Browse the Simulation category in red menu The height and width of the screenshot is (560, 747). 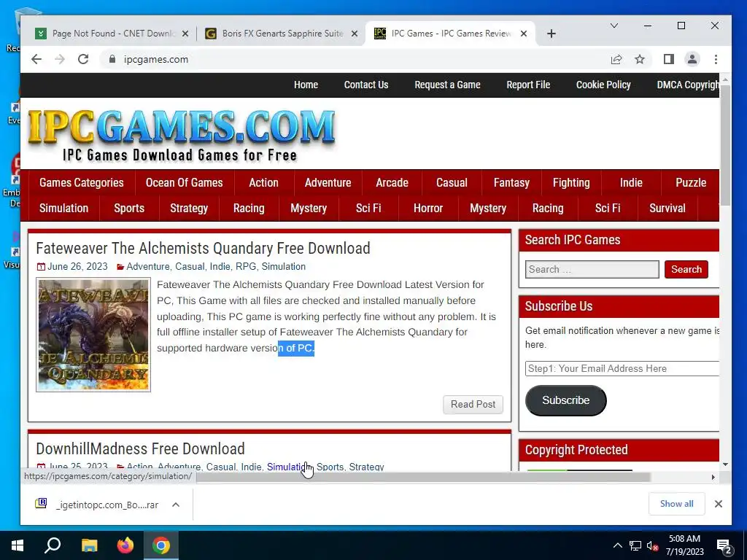point(64,208)
